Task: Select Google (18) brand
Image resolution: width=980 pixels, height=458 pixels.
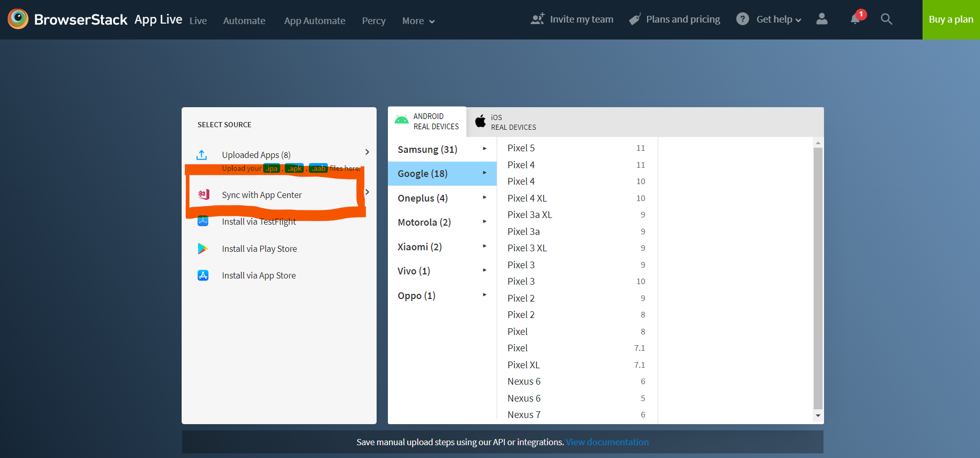Action: (x=442, y=173)
